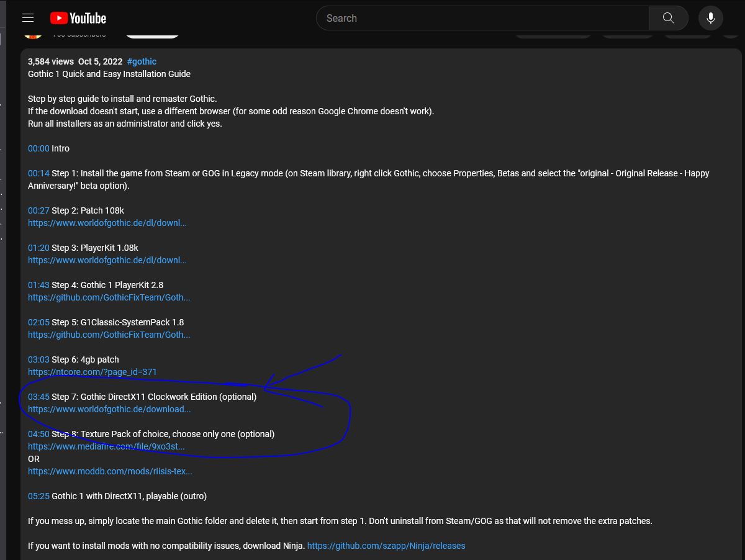
Task: Click "Gothic 1 Quick and Easy Installation Guide" text
Action: click(109, 74)
